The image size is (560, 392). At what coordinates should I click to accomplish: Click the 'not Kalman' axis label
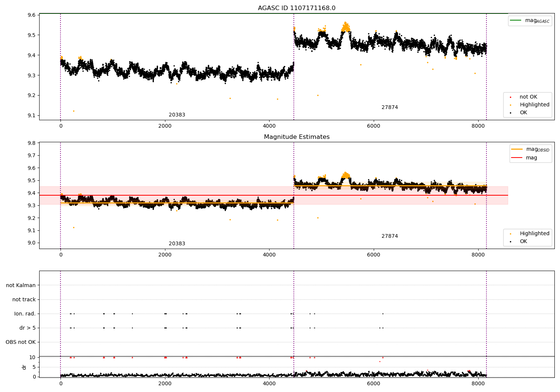coord(21,285)
